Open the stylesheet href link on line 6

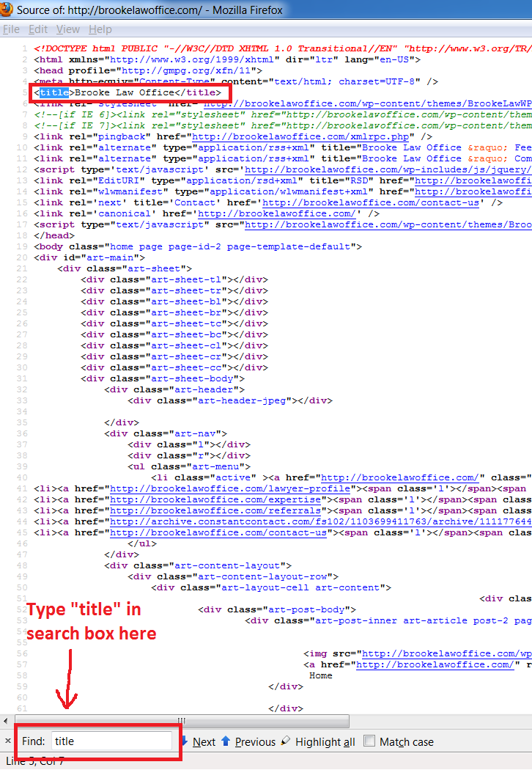coord(368,103)
